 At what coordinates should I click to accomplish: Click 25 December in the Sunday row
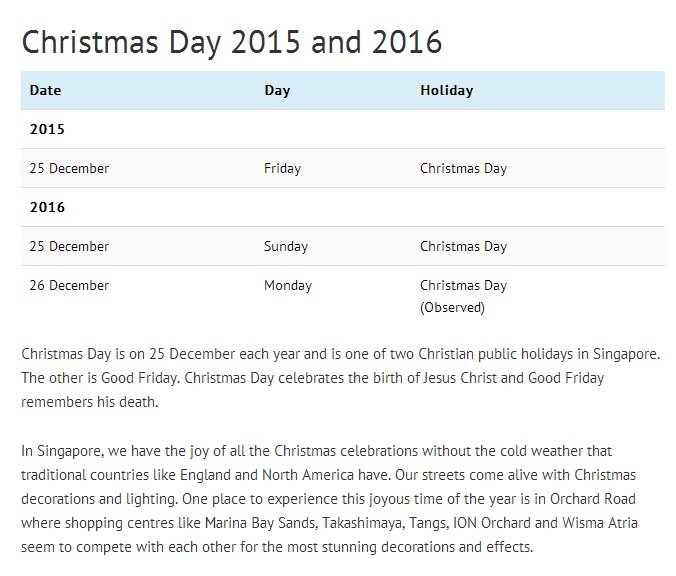69,246
